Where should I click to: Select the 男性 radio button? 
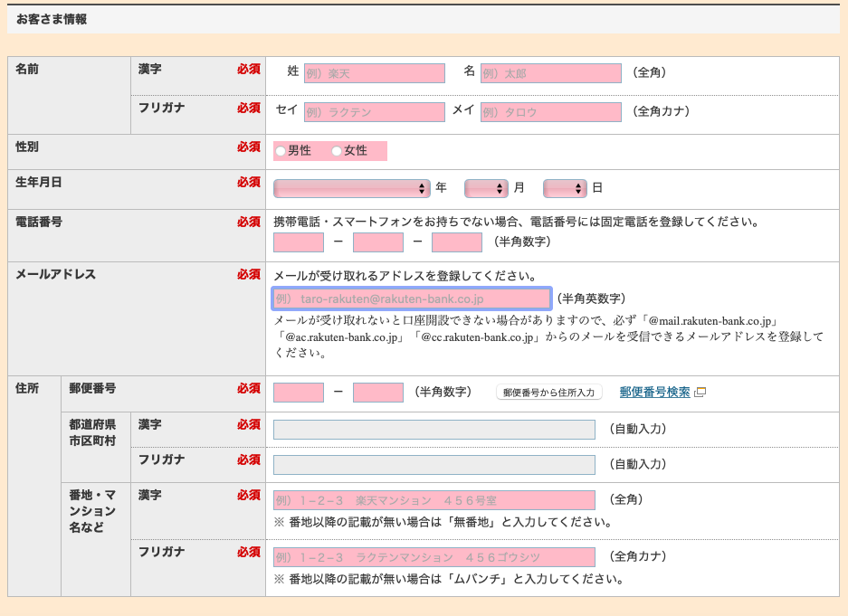pyautogui.click(x=281, y=151)
